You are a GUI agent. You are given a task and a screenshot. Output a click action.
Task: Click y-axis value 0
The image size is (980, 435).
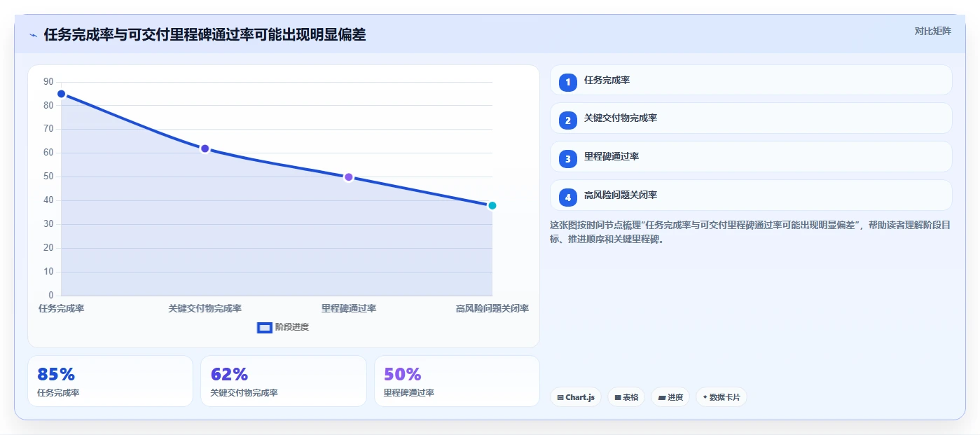[51, 296]
